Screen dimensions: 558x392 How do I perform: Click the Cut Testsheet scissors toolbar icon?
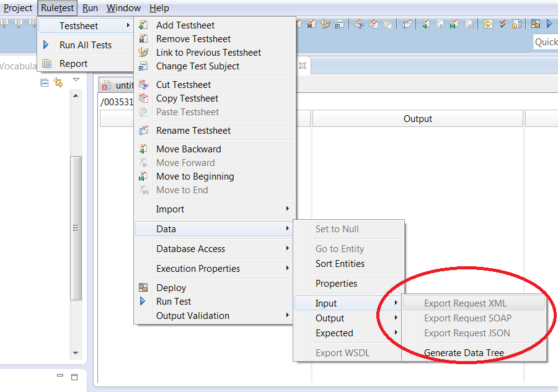(x=359, y=24)
